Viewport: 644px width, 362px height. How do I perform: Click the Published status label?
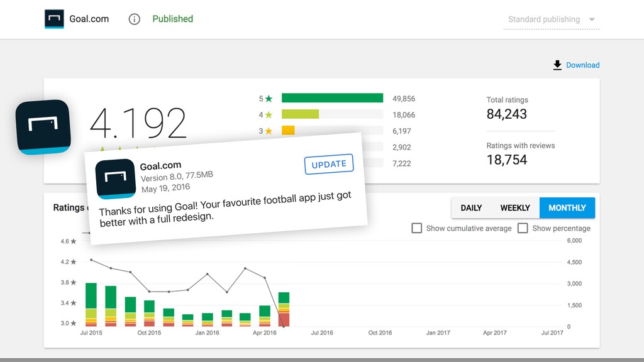click(172, 19)
